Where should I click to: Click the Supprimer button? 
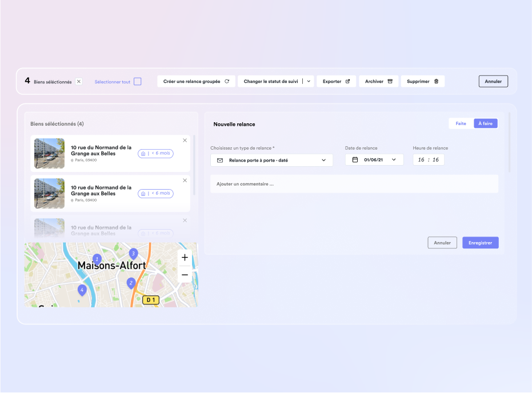point(423,81)
